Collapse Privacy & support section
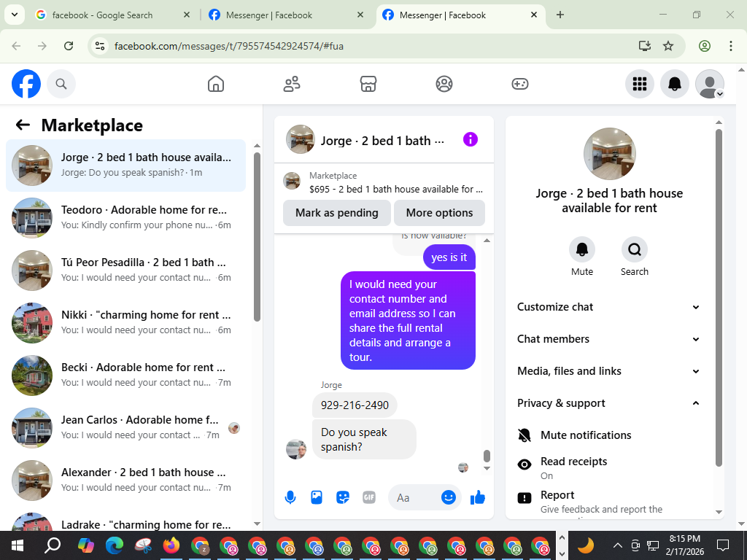The width and height of the screenshot is (747, 560). click(x=609, y=403)
